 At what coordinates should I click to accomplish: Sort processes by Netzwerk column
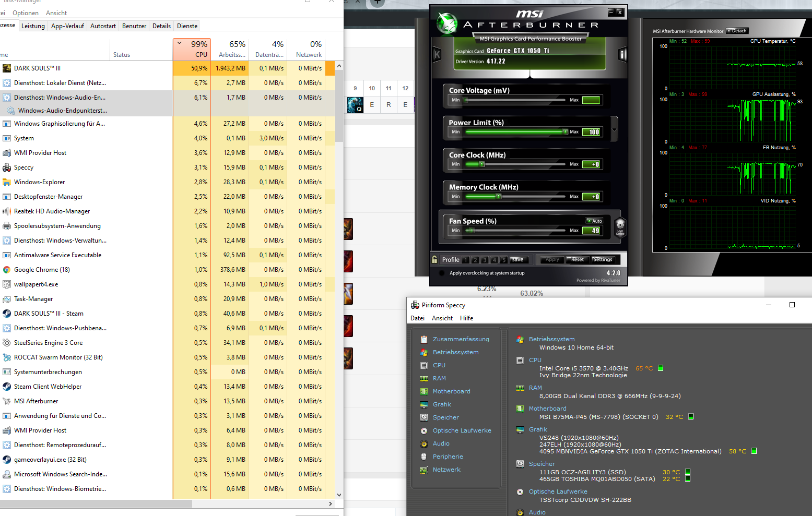pyautogui.click(x=306, y=49)
